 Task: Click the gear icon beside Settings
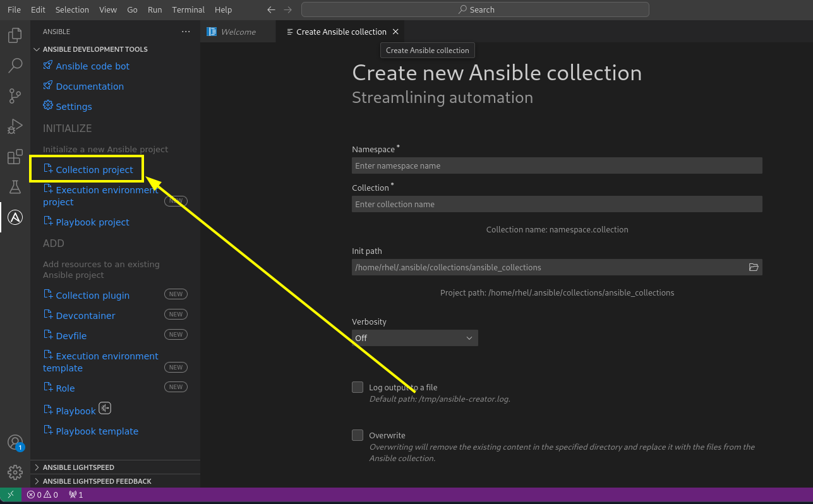pyautogui.click(x=48, y=105)
